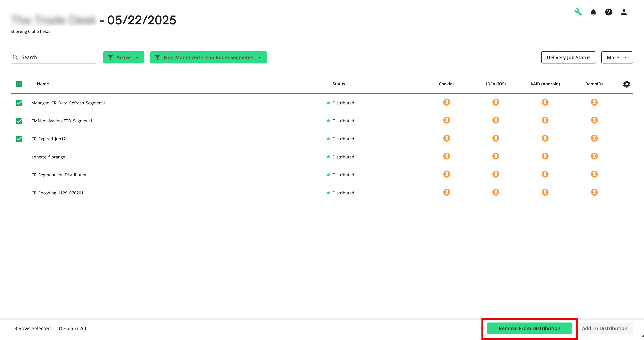Click the AAID status icon for CR_Expired_Jun12
644x340 pixels.
(x=545, y=138)
